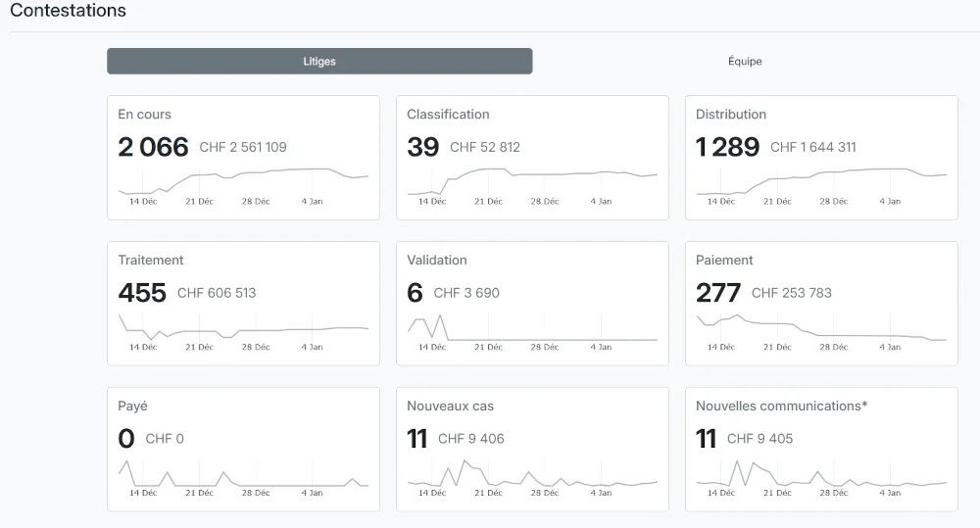The width and height of the screenshot is (980, 528).
Task: Click the amount CHF 253 783
Action: [791, 293]
